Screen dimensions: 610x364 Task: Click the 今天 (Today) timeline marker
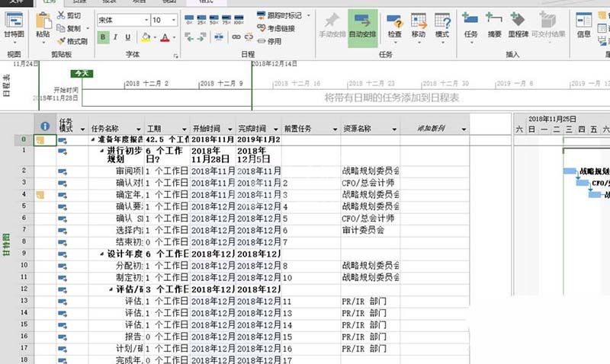82,73
